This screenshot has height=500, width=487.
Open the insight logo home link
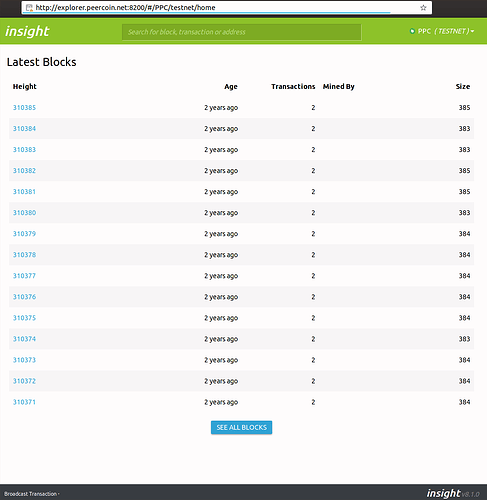[x=27, y=31]
